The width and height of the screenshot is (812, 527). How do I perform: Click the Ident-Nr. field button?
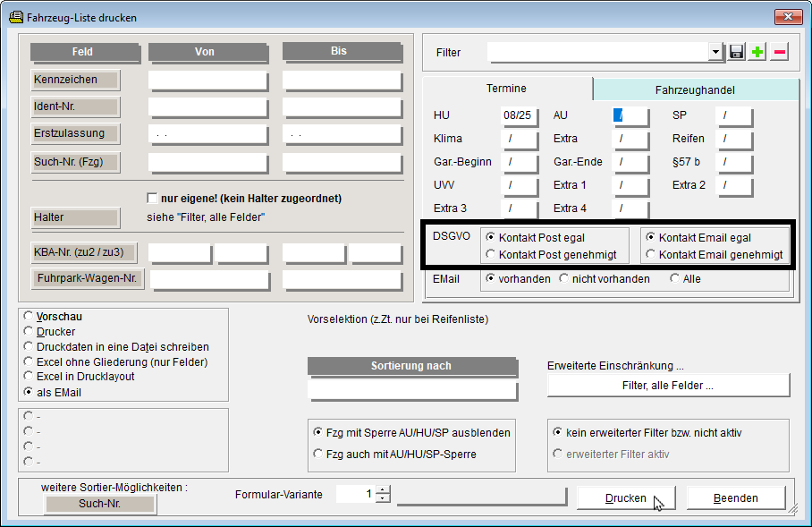(75, 106)
